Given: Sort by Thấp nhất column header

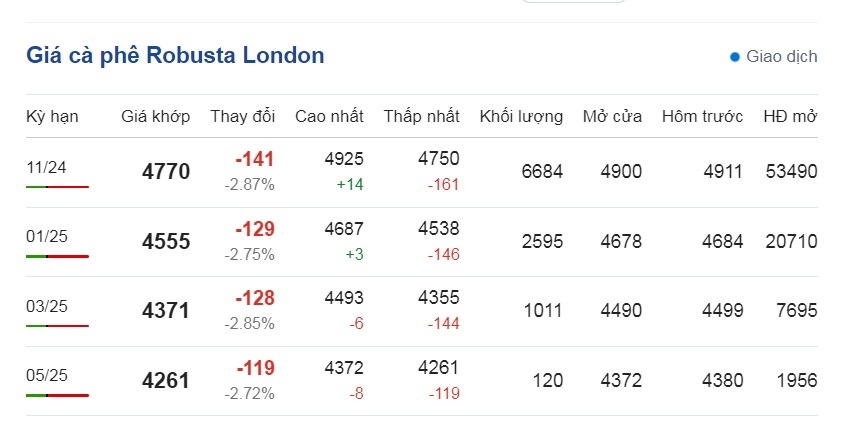Looking at the screenshot, I should 421,116.
